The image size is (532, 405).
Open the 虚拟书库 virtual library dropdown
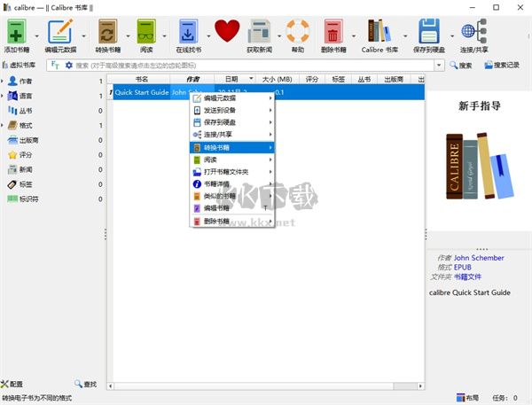[x=20, y=65]
